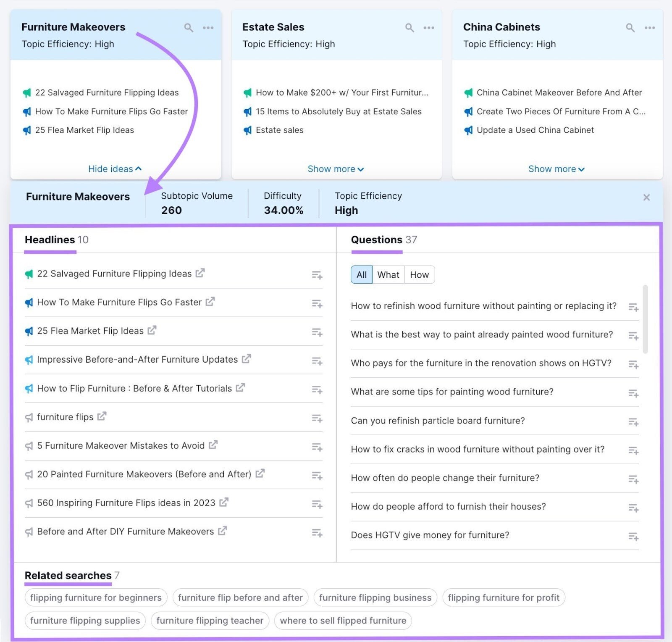Select the 'What' question filter
This screenshot has height=642, width=672.
[388, 275]
